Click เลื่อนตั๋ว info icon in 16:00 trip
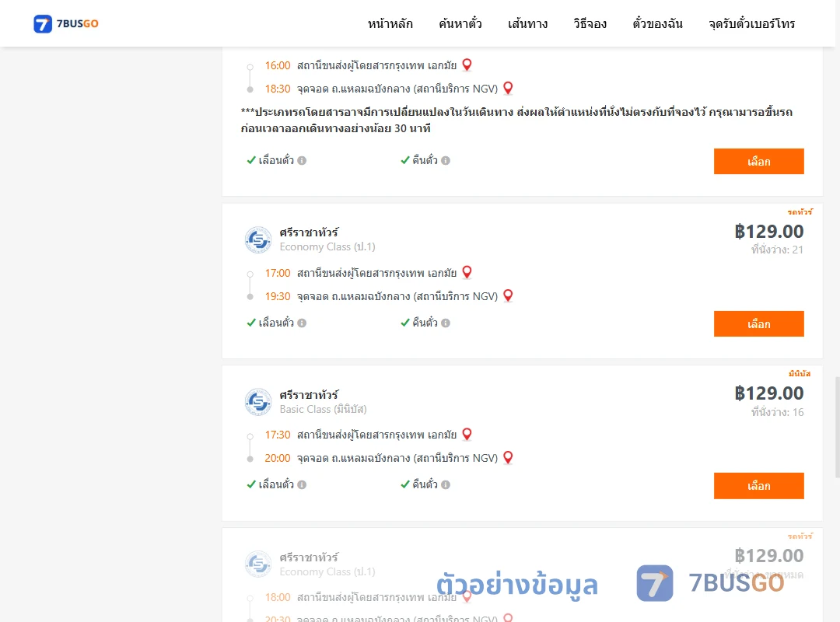 point(302,160)
